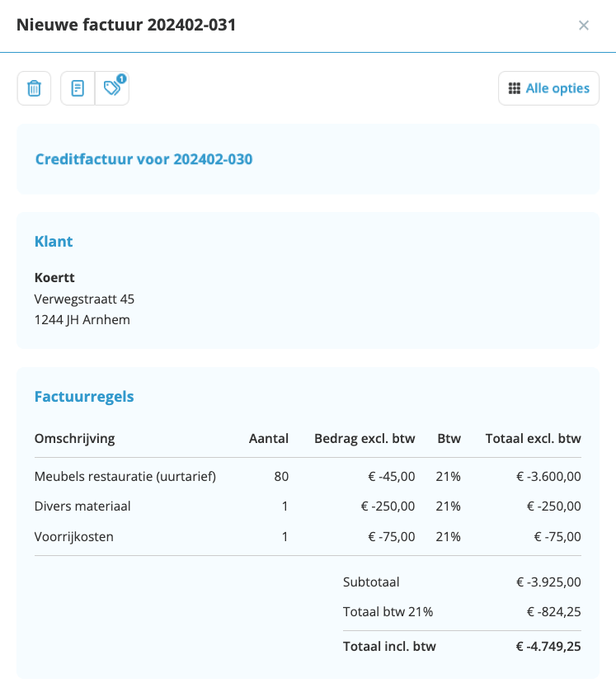Click the Bedrag excl. btw column header
The height and width of the screenshot is (688, 616).
pos(364,438)
